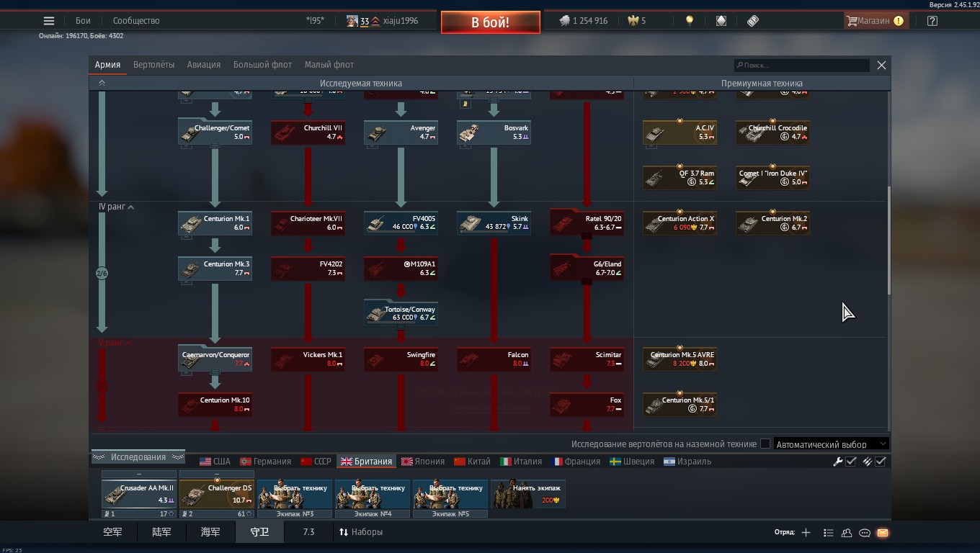Select the Centurion Mk.1 vehicle
The image size is (980, 553).
point(215,222)
